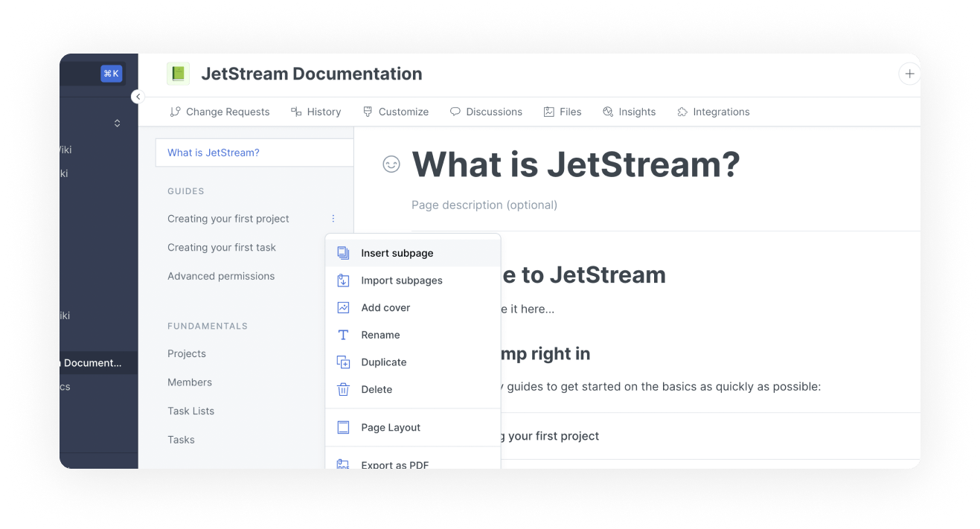
Task: Click the Discussions speech bubble icon
Action: point(455,112)
